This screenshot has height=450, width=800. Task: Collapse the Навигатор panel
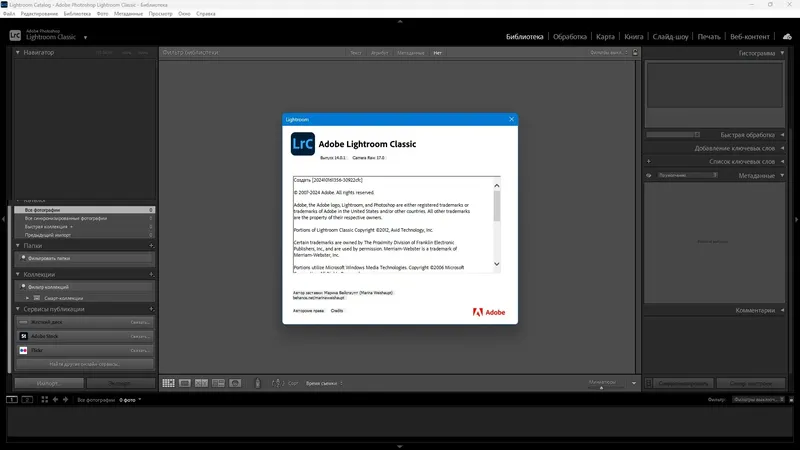[17, 53]
